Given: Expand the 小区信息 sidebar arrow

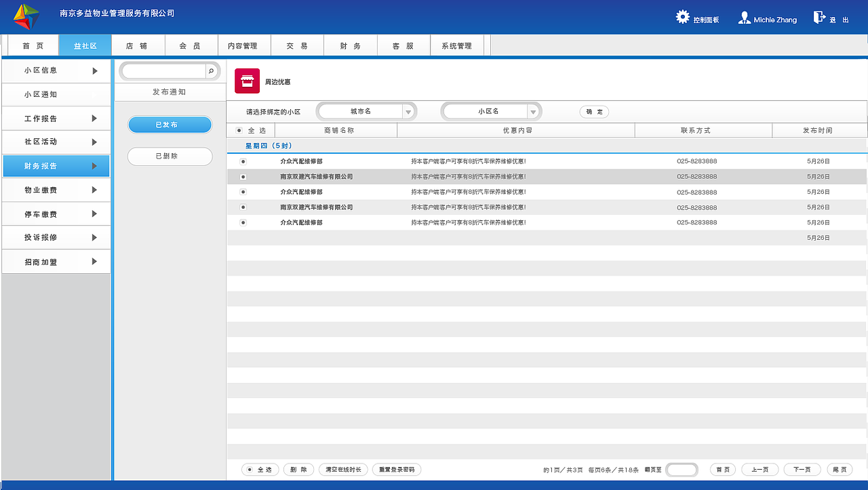Looking at the screenshot, I should click(95, 70).
